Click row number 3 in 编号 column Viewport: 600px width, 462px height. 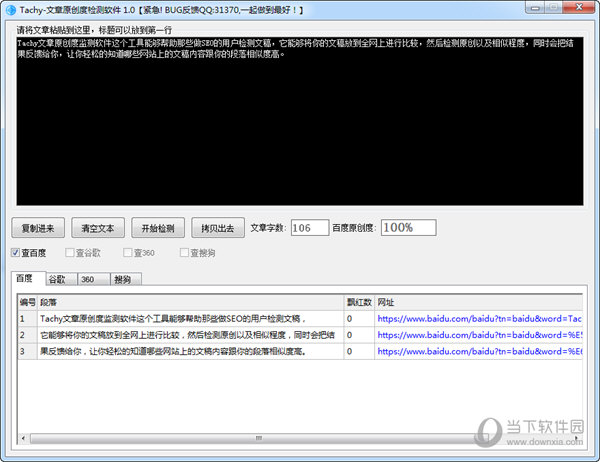point(22,351)
